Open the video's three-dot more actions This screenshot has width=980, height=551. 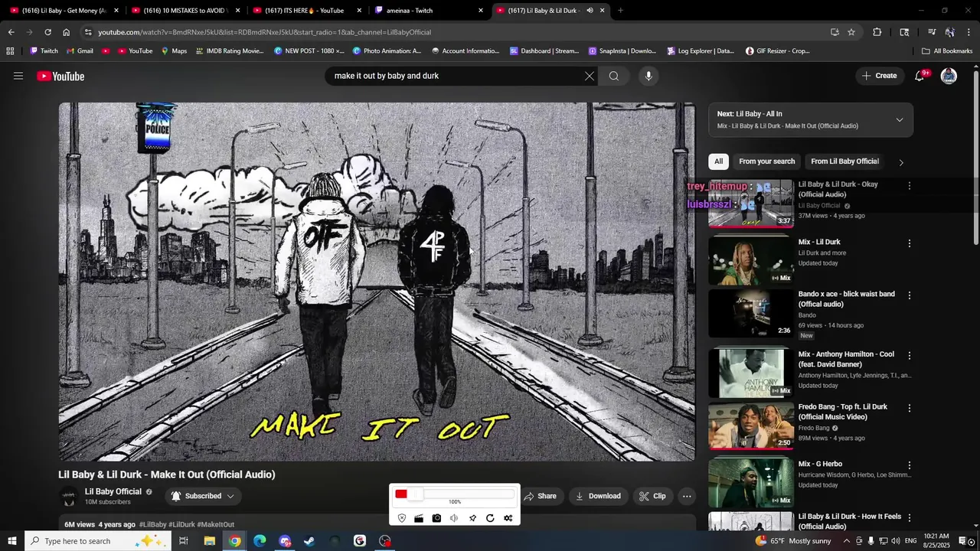pos(687,496)
